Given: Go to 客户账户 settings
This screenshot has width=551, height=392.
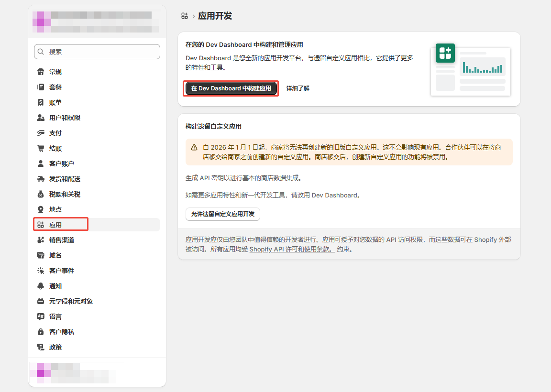Looking at the screenshot, I should click(x=61, y=163).
